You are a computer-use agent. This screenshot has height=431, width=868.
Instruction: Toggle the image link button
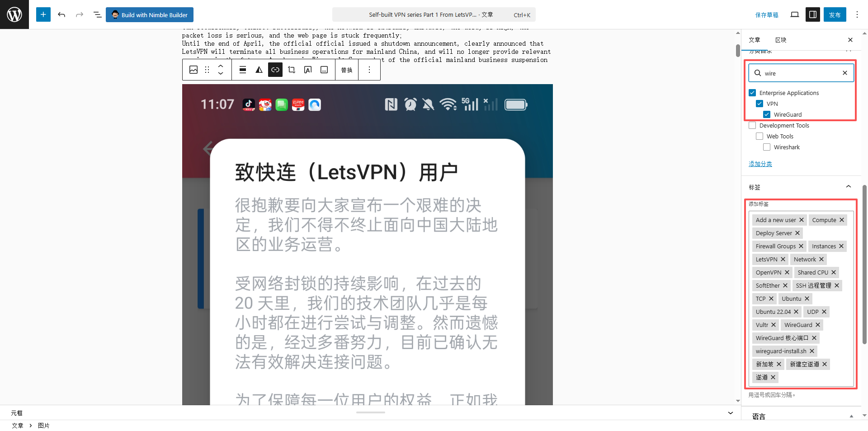click(x=275, y=70)
